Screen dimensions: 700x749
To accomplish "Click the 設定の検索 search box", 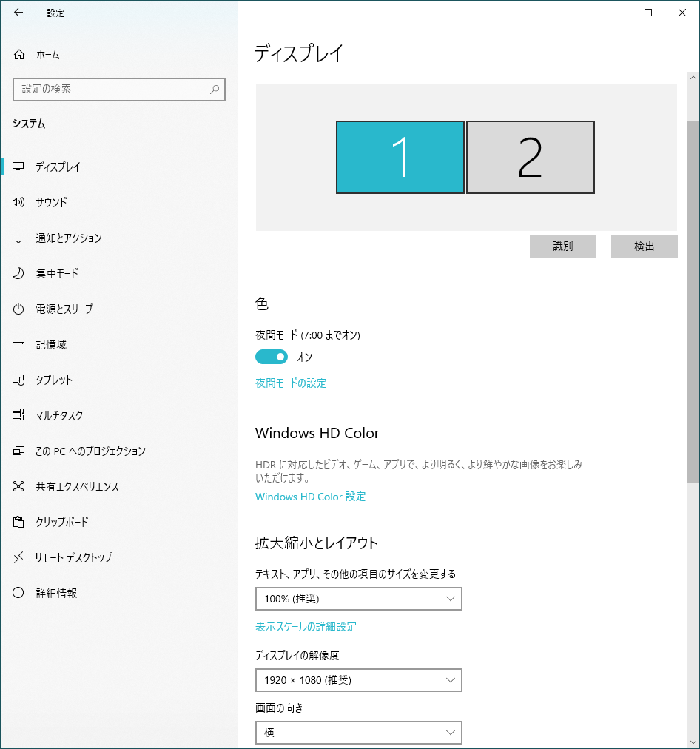I will tap(118, 90).
